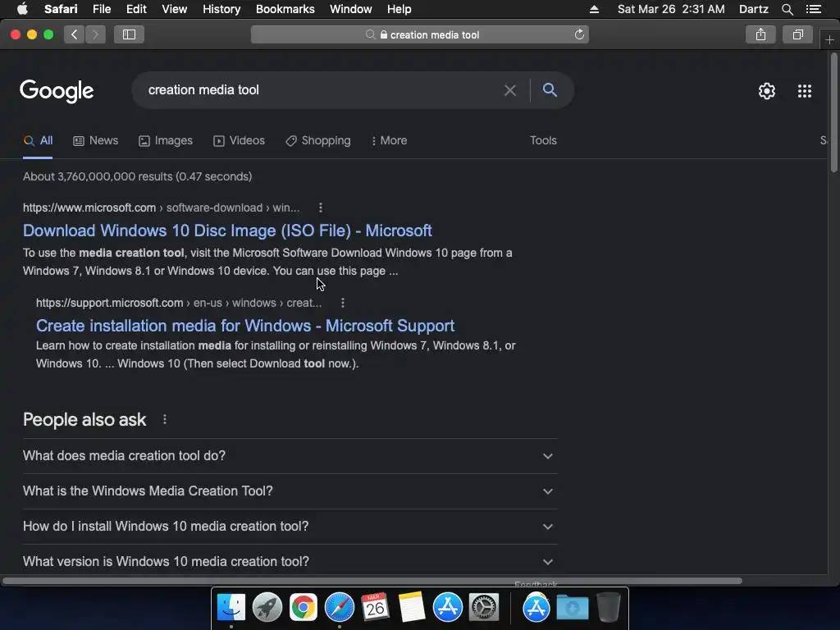Open the More search filters dropdown
This screenshot has width=840, height=630.
pos(390,141)
